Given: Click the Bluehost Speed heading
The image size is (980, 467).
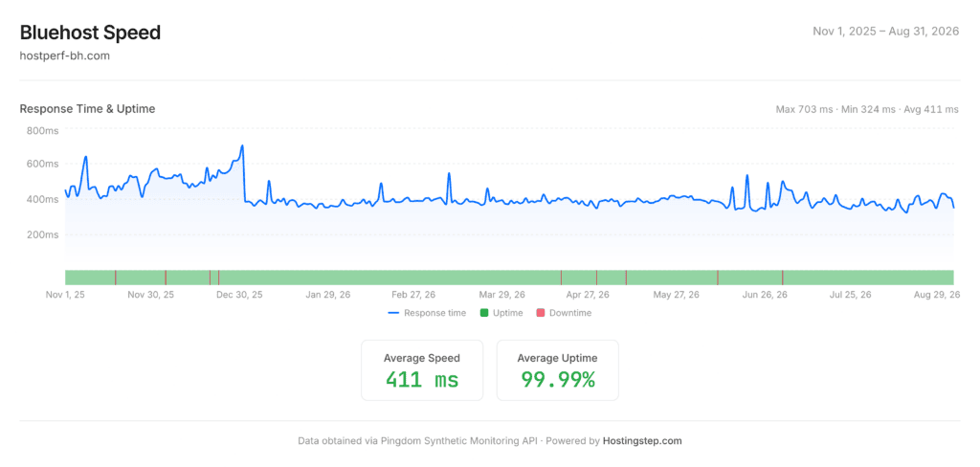Looking at the screenshot, I should point(90,33).
